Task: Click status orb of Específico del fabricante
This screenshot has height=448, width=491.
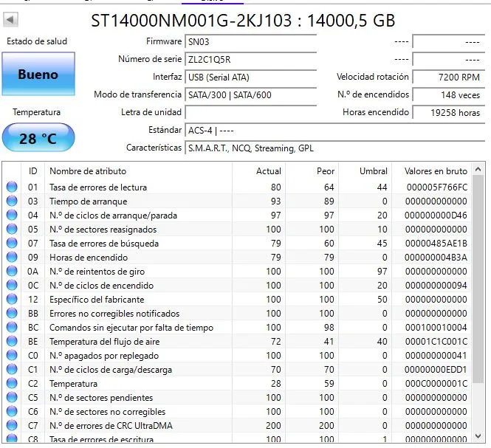Action: (x=12, y=300)
